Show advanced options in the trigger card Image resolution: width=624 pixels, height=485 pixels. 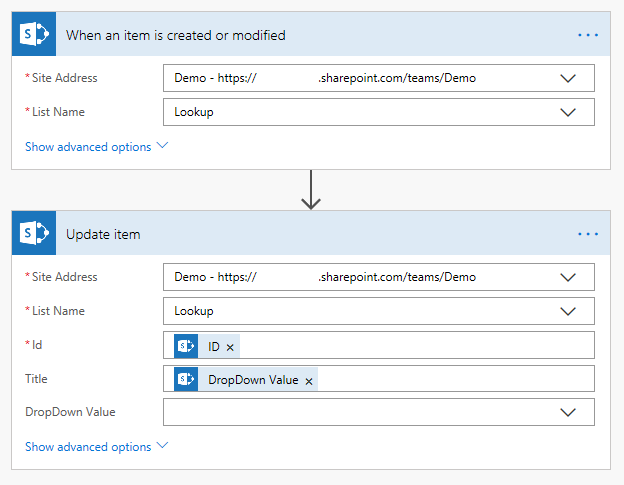coord(96,147)
